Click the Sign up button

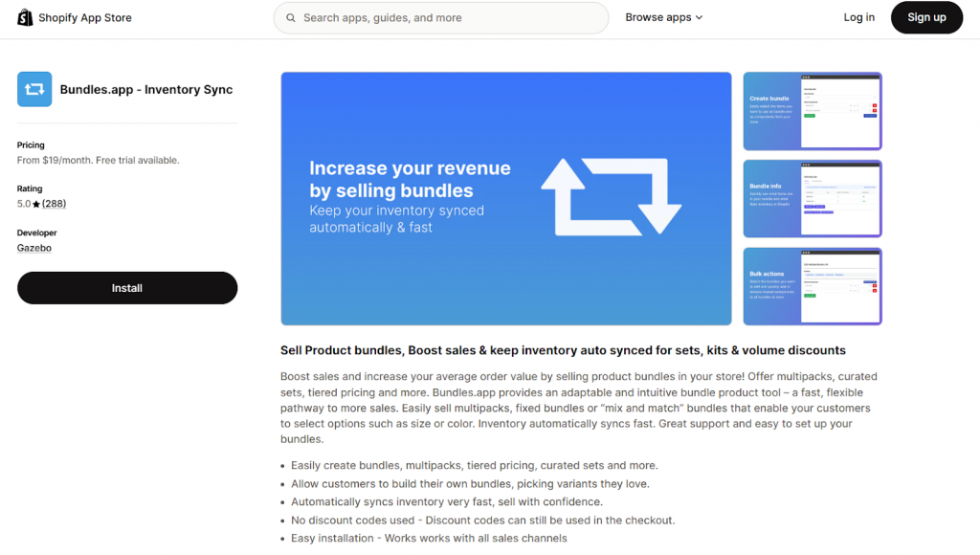pos(925,17)
